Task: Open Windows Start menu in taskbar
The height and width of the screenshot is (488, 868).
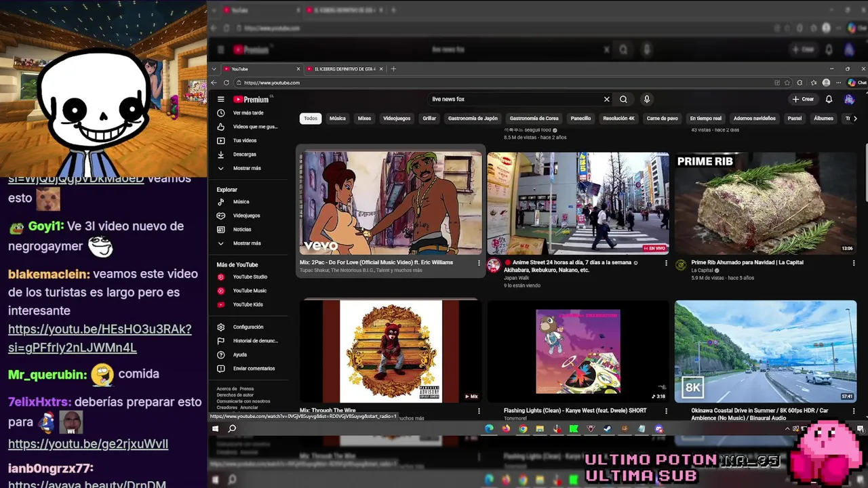Action: click(216, 428)
